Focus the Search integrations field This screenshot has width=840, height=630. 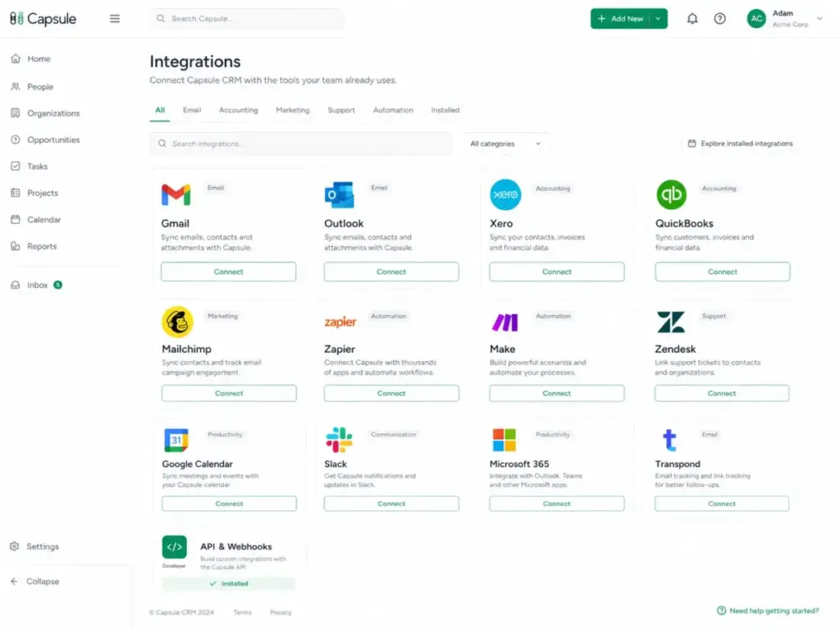[301, 144]
